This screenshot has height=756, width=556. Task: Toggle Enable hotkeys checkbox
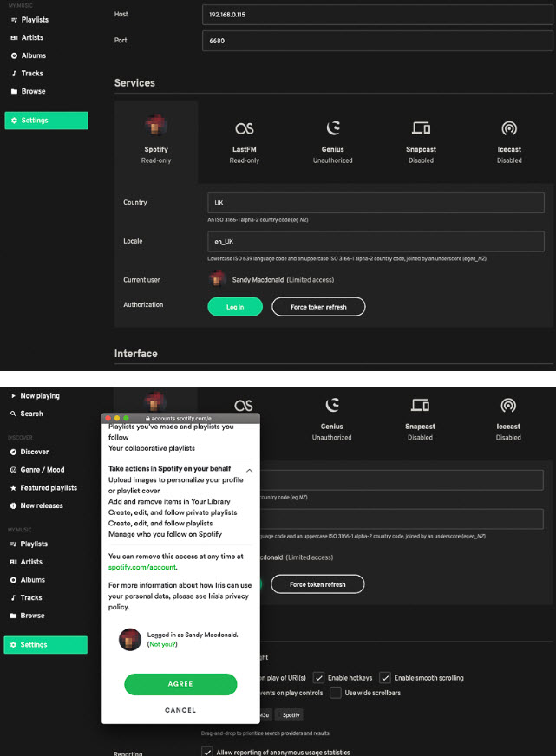pyautogui.click(x=318, y=678)
